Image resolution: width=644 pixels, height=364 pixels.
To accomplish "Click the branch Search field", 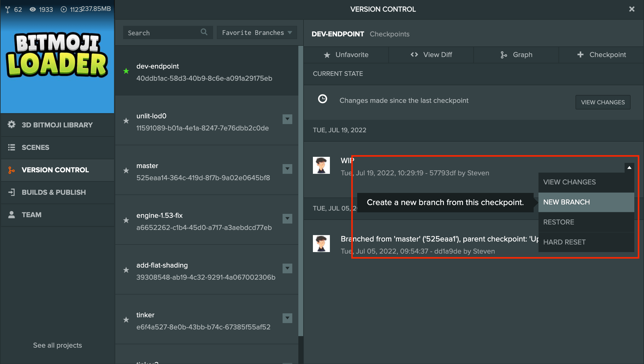I will [161, 33].
